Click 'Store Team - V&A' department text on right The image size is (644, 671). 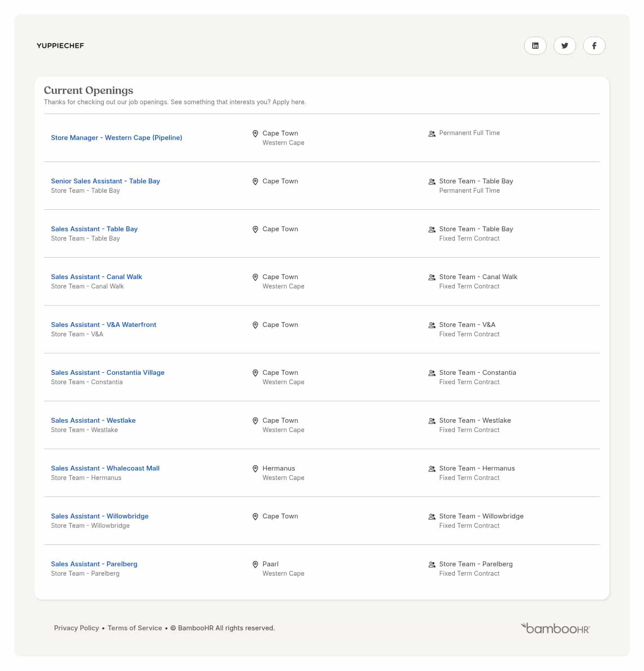coord(467,325)
